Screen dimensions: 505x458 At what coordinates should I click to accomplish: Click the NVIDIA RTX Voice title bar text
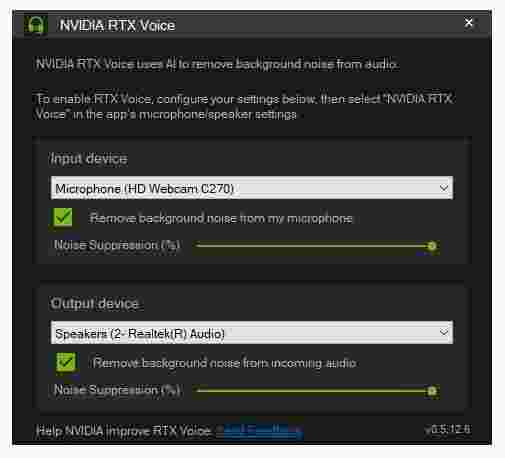coord(117,25)
